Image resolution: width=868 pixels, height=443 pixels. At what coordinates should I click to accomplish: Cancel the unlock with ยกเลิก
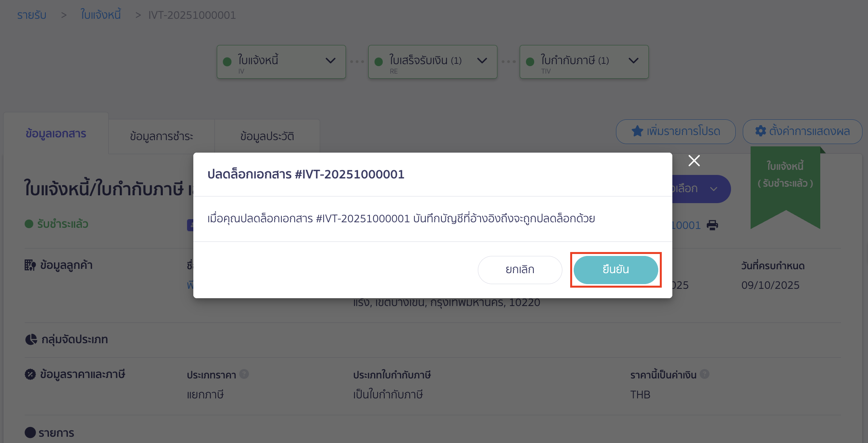point(520,270)
